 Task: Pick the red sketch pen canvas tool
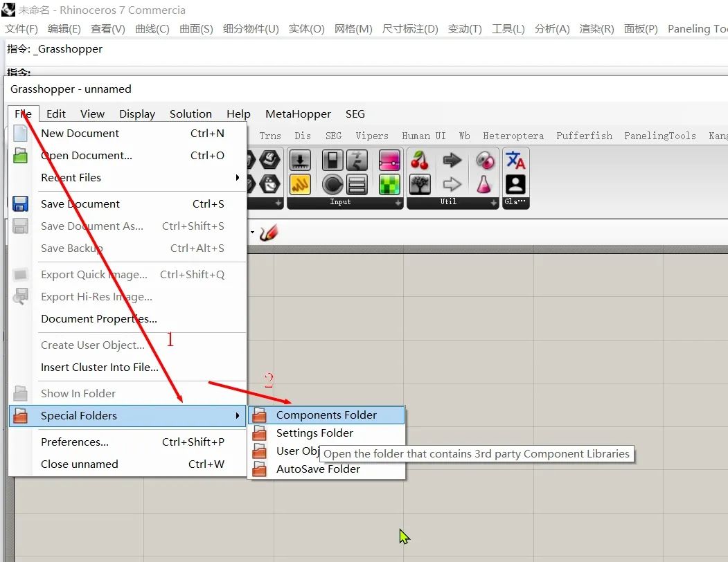point(269,232)
